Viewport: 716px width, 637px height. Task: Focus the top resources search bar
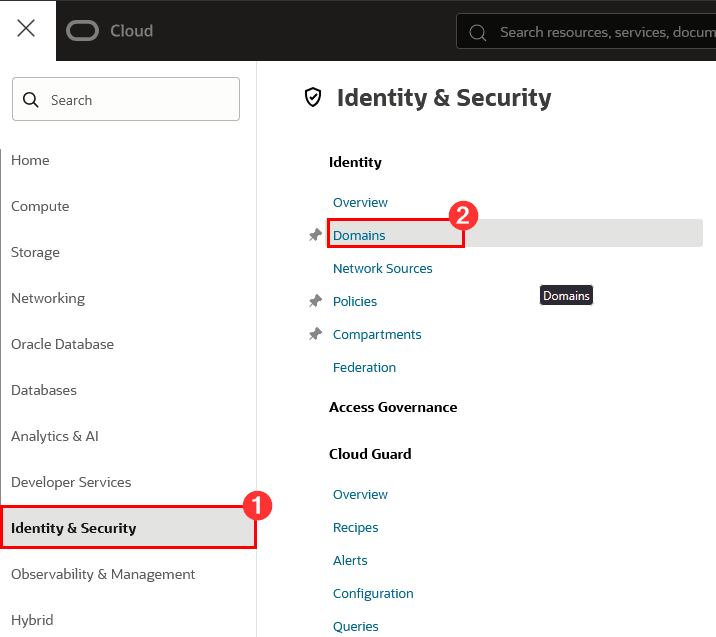click(x=600, y=32)
